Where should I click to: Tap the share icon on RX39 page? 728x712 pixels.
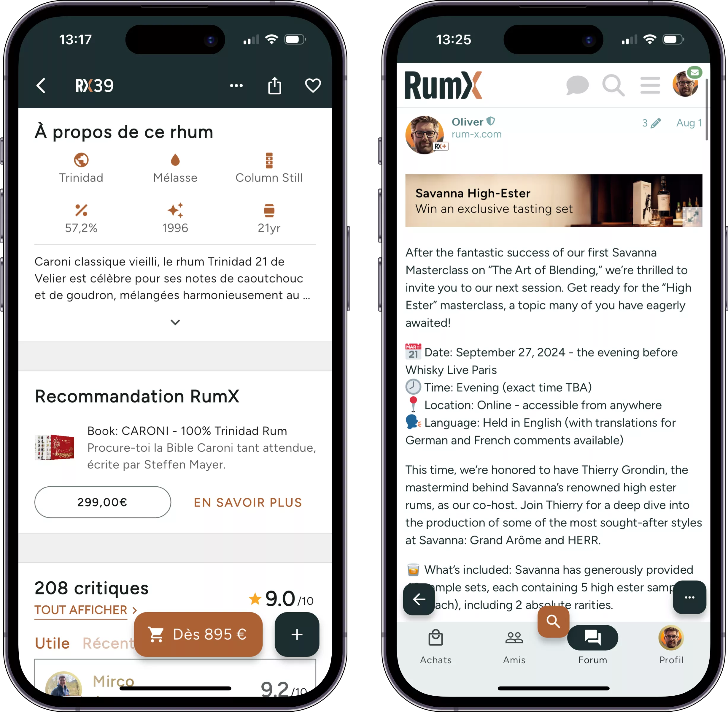coord(275,86)
